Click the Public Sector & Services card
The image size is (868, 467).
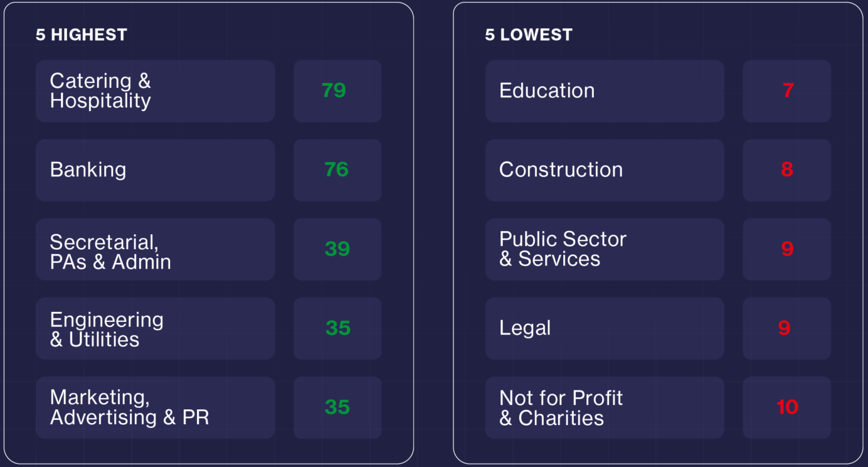pyautogui.click(x=604, y=249)
